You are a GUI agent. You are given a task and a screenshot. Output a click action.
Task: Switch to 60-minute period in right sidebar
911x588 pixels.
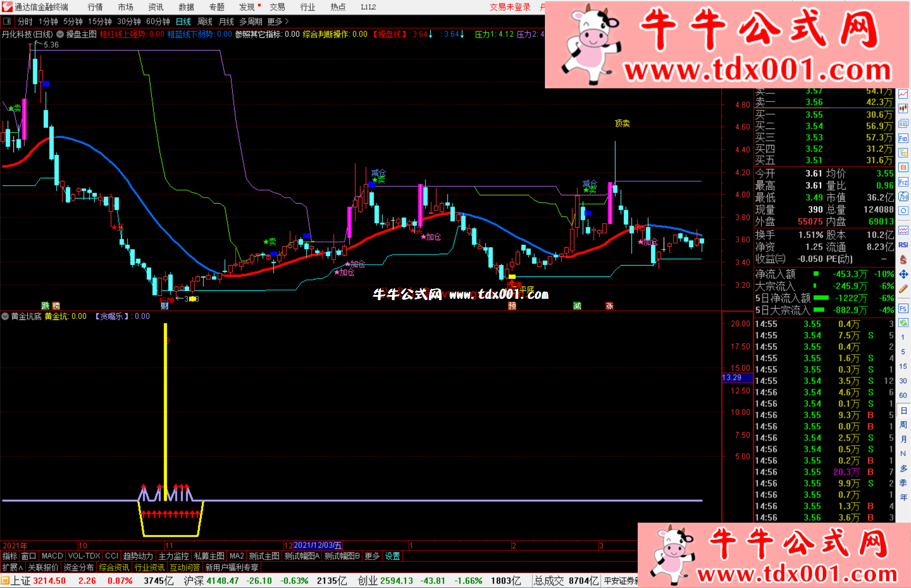pos(903,395)
